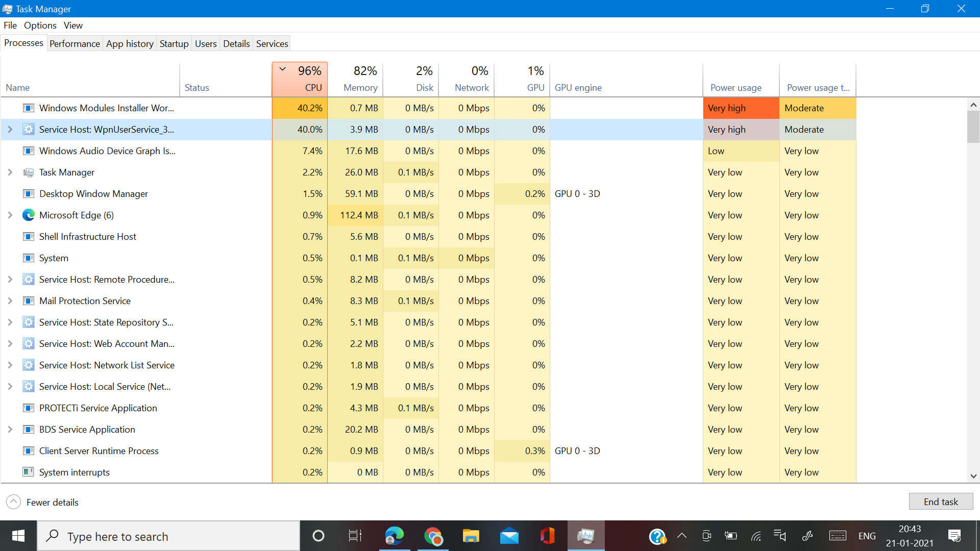Launch Microsoft Edge from the taskbar
The image size is (980, 551).
click(x=395, y=536)
